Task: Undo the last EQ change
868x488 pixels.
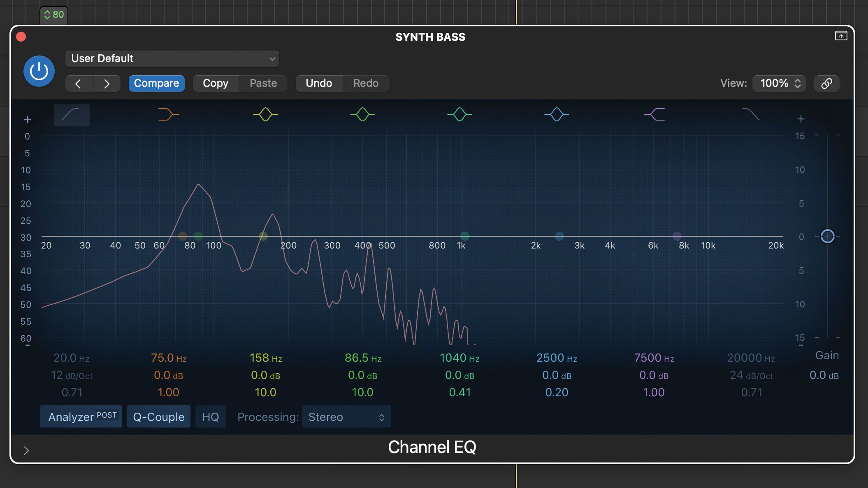Action: pyautogui.click(x=319, y=83)
